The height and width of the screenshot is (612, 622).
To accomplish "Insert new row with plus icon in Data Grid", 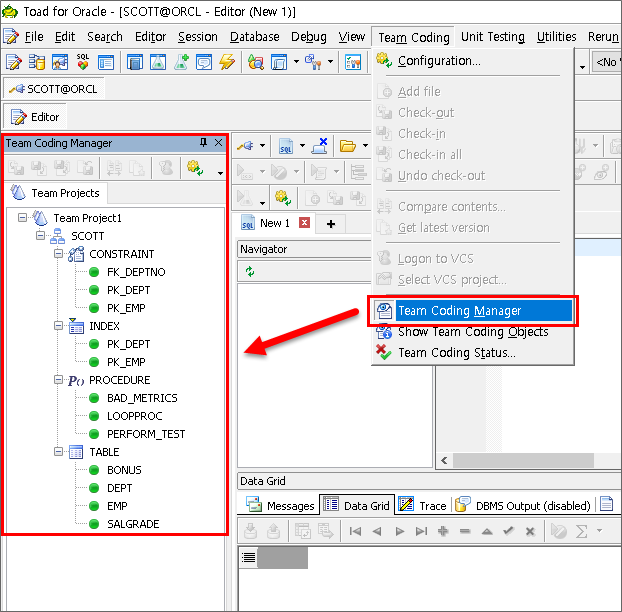I will pyautogui.click(x=443, y=531).
